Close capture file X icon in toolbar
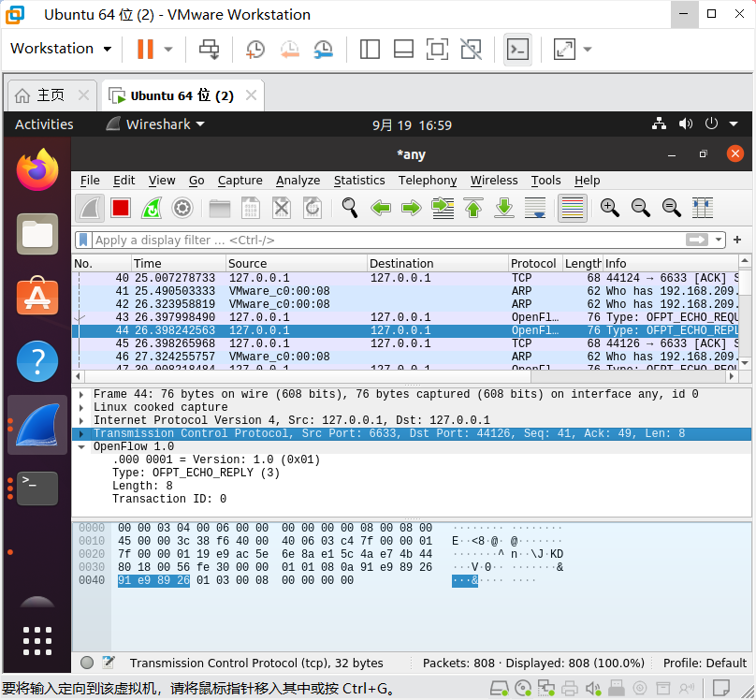Image resolution: width=756 pixels, height=700 pixels. click(282, 209)
